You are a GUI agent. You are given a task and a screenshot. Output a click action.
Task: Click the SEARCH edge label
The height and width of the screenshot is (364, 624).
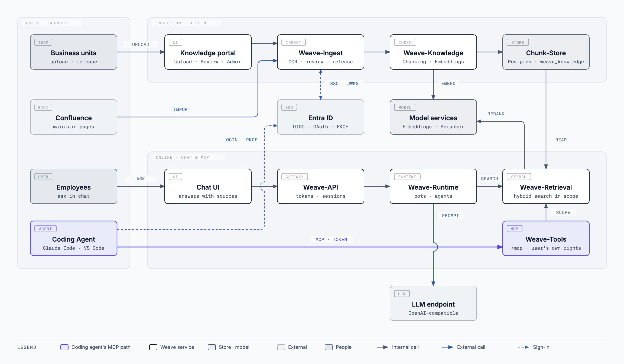pyautogui.click(x=489, y=179)
